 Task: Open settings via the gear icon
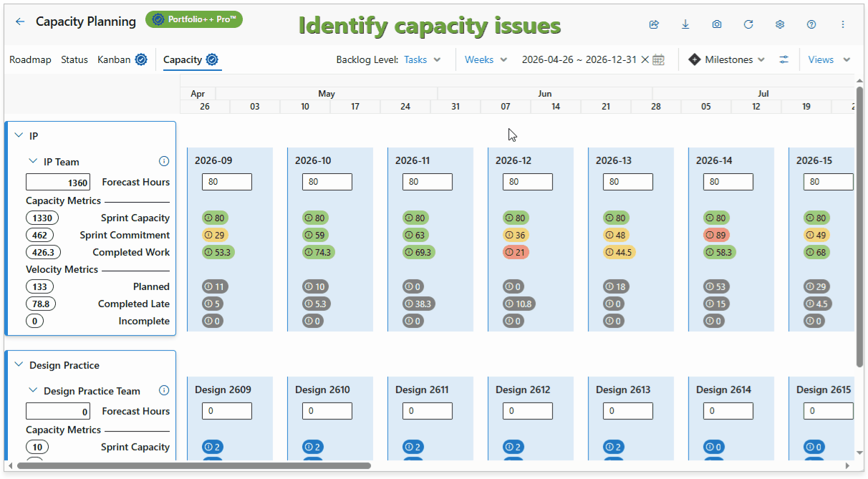coord(780,24)
